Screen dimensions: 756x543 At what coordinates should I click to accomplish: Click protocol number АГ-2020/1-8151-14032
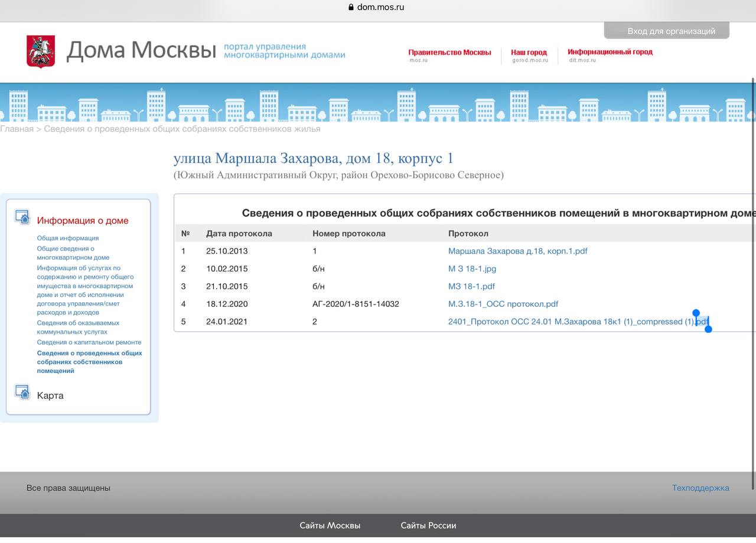[356, 304]
